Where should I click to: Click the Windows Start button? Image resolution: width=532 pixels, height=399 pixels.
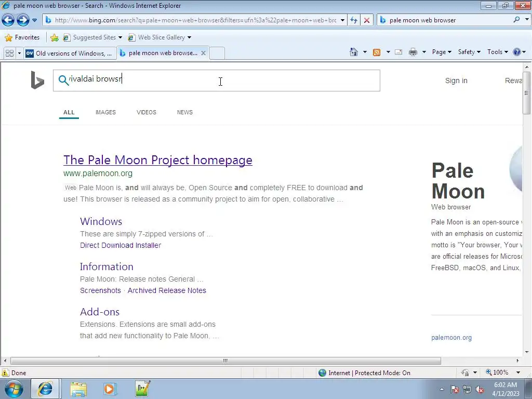tap(14, 389)
